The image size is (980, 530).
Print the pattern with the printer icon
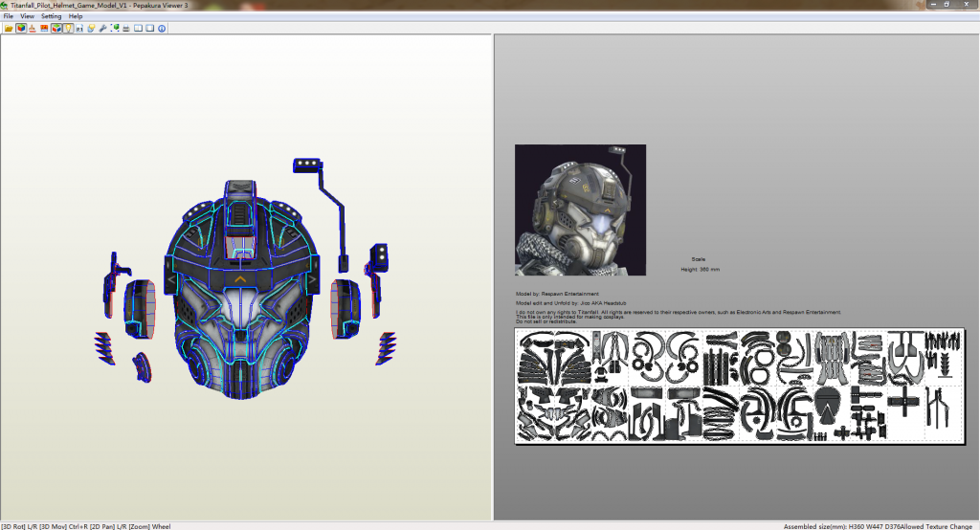(126, 28)
